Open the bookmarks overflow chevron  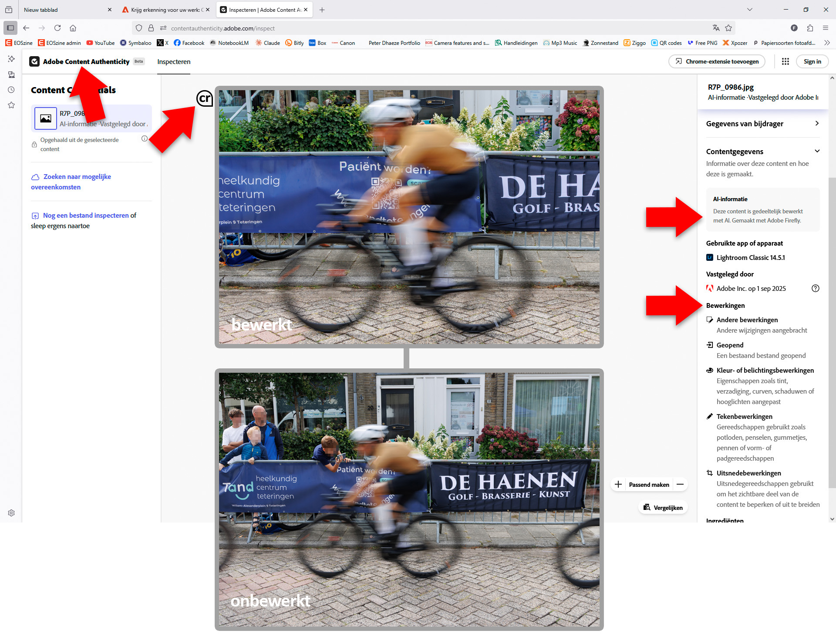click(827, 43)
